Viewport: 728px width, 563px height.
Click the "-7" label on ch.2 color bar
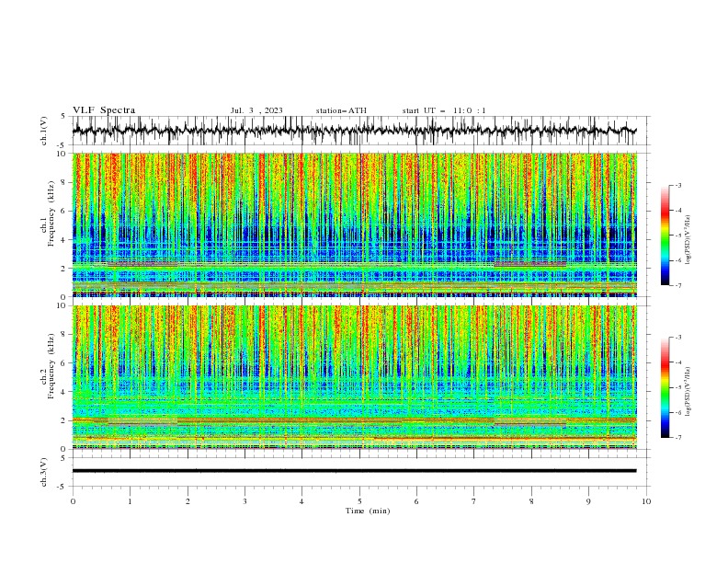[x=677, y=438]
